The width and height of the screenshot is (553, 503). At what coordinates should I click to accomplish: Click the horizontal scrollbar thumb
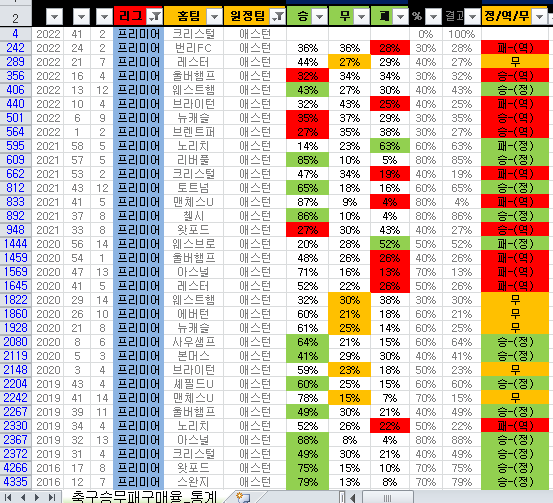coord(387,498)
